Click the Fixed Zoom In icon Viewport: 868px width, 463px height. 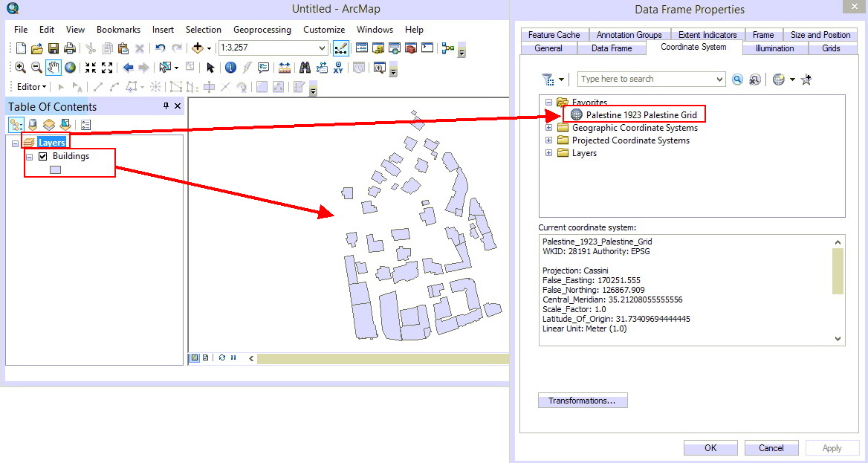click(x=90, y=68)
